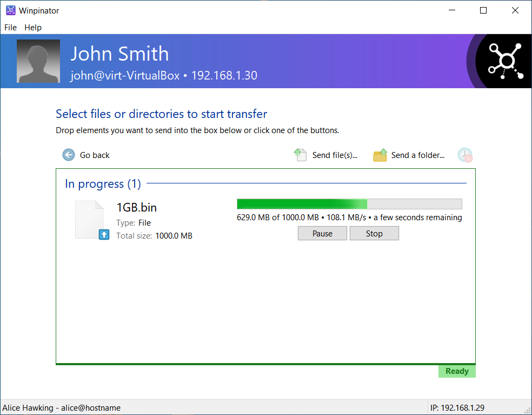Screen dimensions: 532x415
Task: Click the resize grip in the bottom-right corner
Action: pos(528,411)
